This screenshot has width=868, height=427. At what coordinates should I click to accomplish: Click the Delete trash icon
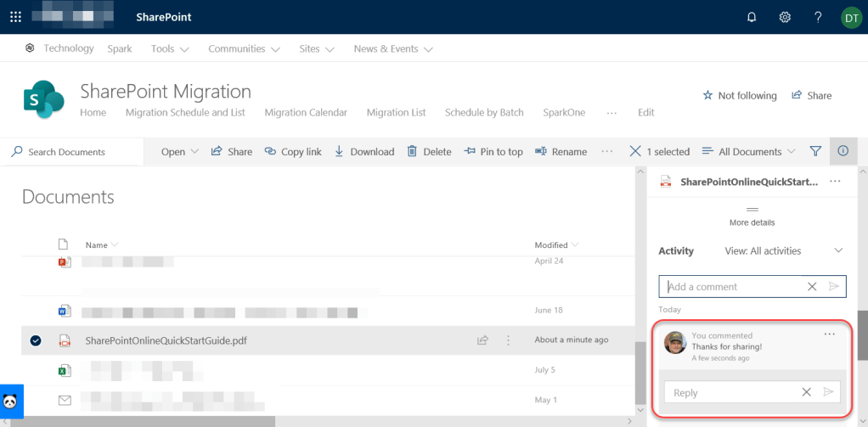pyautogui.click(x=412, y=152)
